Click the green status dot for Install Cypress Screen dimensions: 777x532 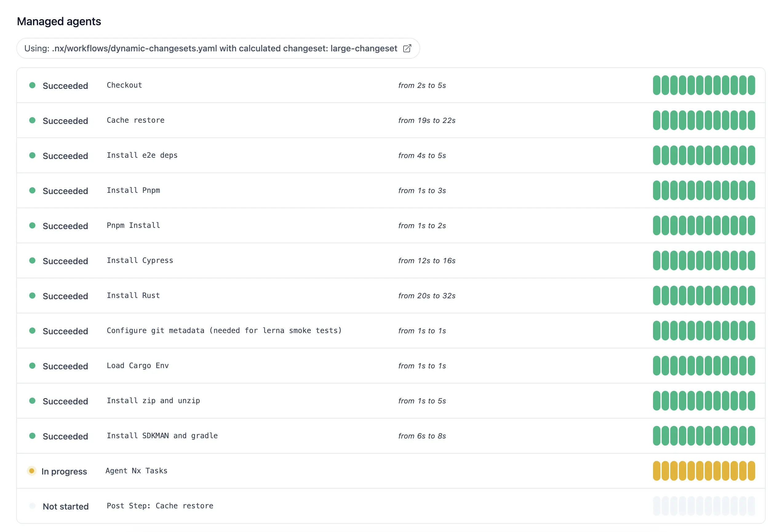click(33, 260)
